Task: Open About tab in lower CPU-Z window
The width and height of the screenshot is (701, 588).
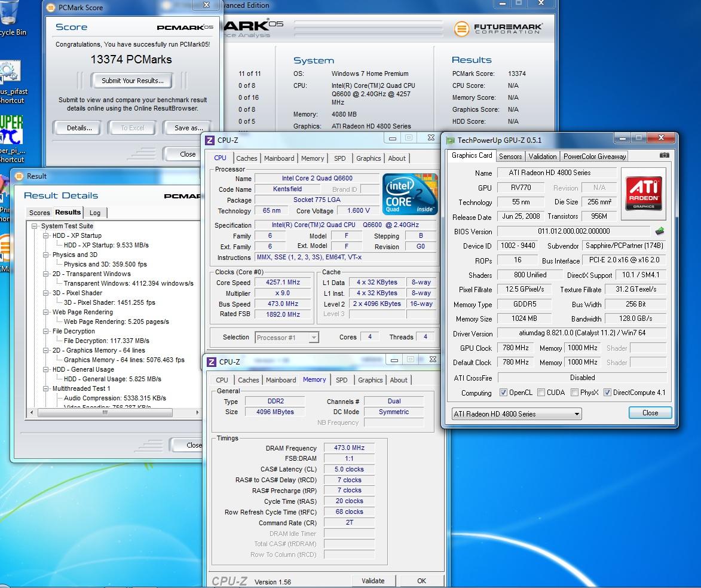Action: pos(399,380)
